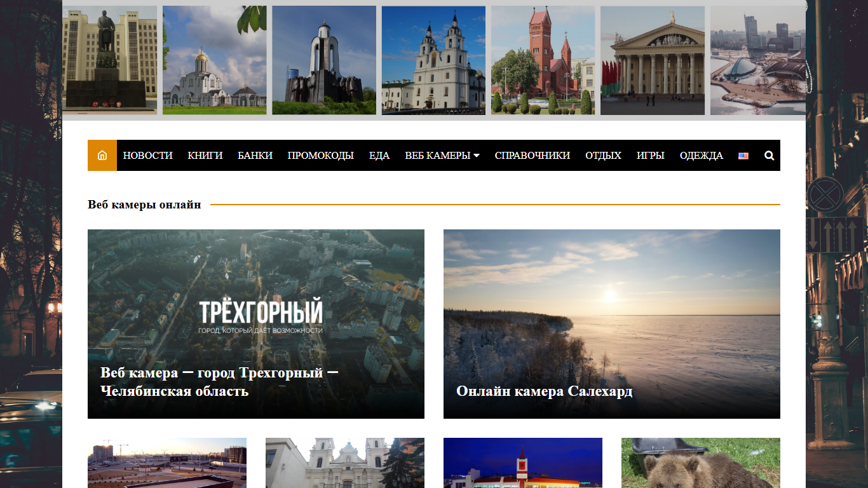Go to the ОДЕЖДА section
The height and width of the screenshot is (488, 868).
point(702,156)
